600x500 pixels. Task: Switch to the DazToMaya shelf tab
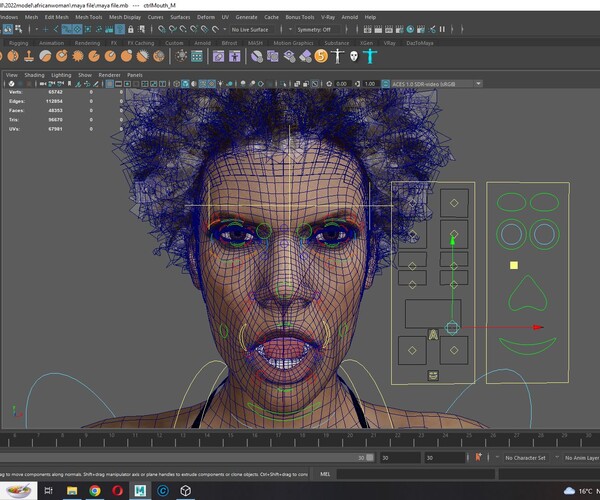coord(420,43)
